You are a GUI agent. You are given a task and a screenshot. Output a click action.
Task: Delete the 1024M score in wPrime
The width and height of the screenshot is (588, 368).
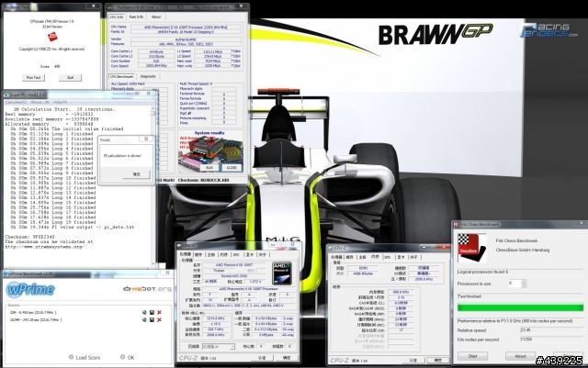(x=159, y=319)
